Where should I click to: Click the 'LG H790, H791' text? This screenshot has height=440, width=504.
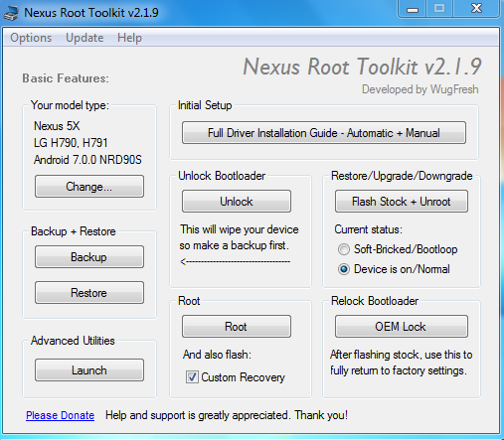point(71,143)
